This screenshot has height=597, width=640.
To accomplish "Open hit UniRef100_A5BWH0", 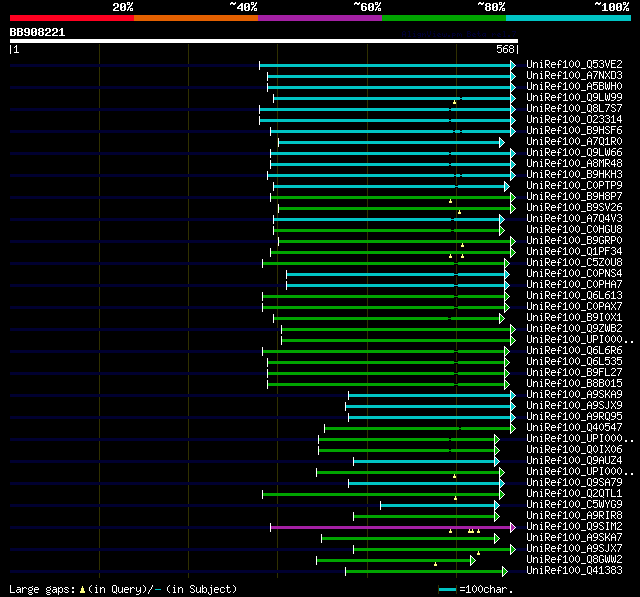I will [x=574, y=87].
